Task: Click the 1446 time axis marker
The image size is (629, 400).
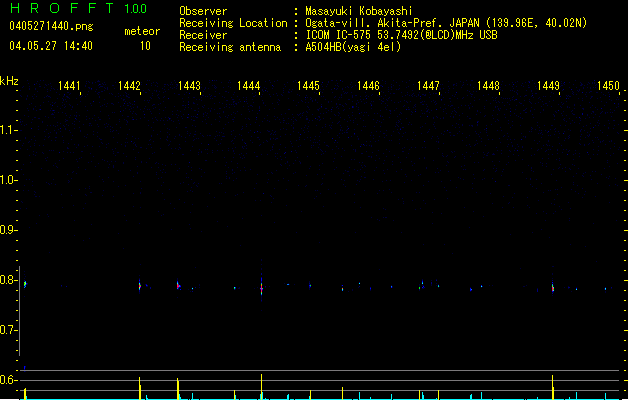Action: point(368,86)
